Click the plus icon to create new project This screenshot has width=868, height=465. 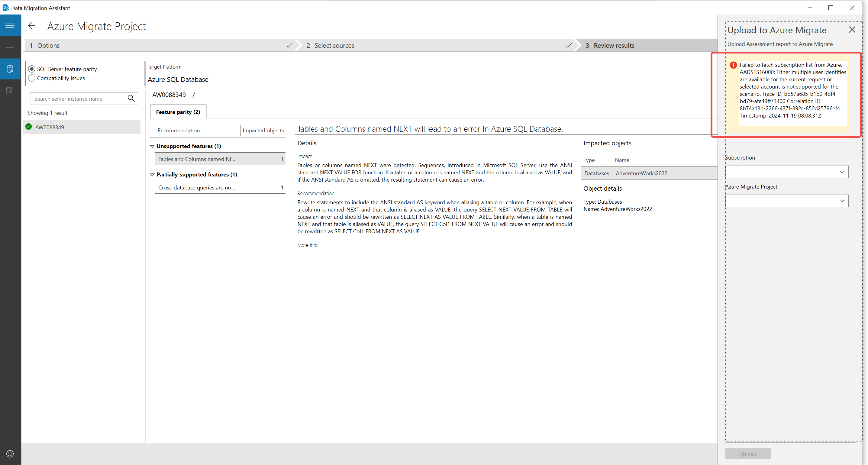tap(10, 47)
